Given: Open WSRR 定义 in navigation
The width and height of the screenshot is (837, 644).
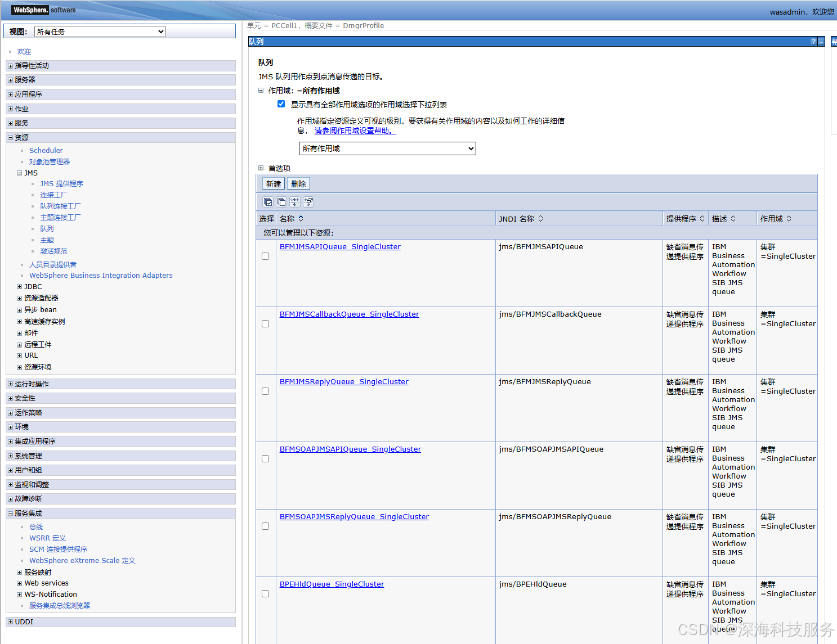Looking at the screenshot, I should [47, 538].
